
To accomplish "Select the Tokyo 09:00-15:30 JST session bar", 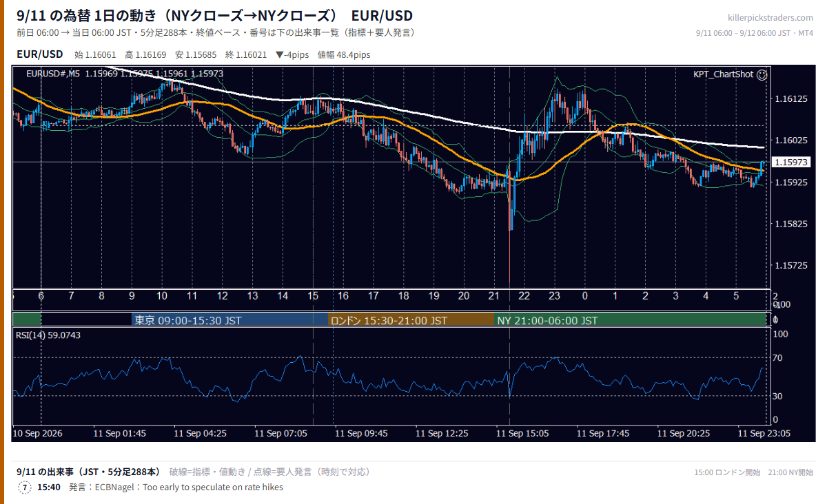I will pyautogui.click(x=229, y=320).
